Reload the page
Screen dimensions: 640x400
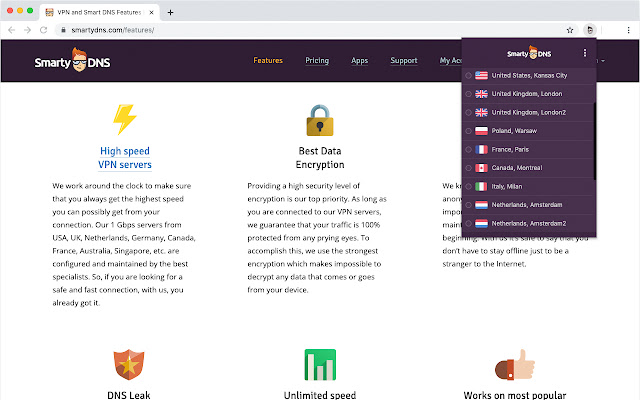[x=43, y=30]
